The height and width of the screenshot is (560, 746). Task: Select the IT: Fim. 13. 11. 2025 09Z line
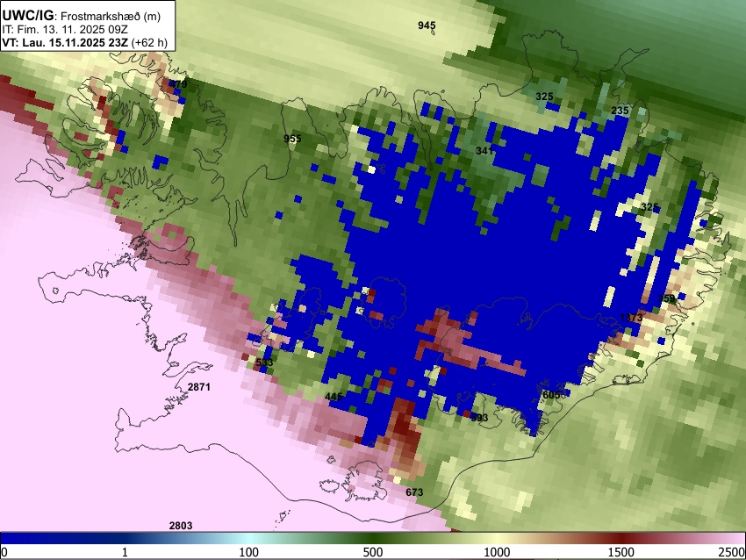tap(65, 30)
